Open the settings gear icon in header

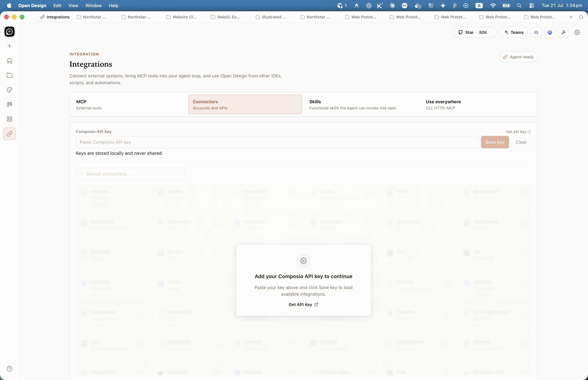coord(577,32)
